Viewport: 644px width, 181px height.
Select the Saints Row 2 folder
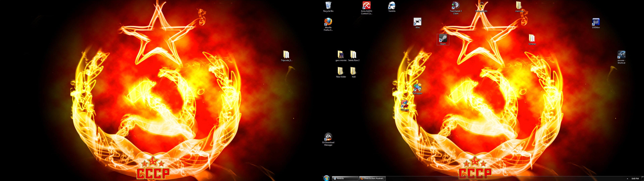[354, 56]
